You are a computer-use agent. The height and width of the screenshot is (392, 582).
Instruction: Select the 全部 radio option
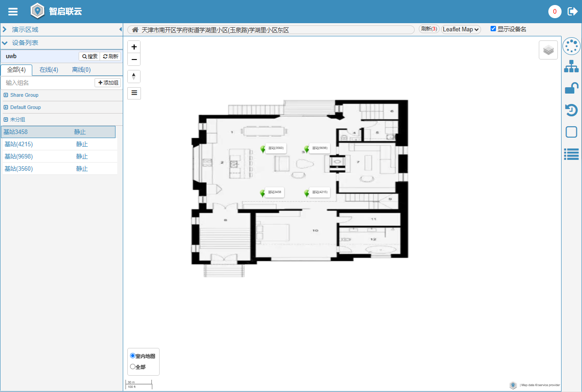point(133,367)
